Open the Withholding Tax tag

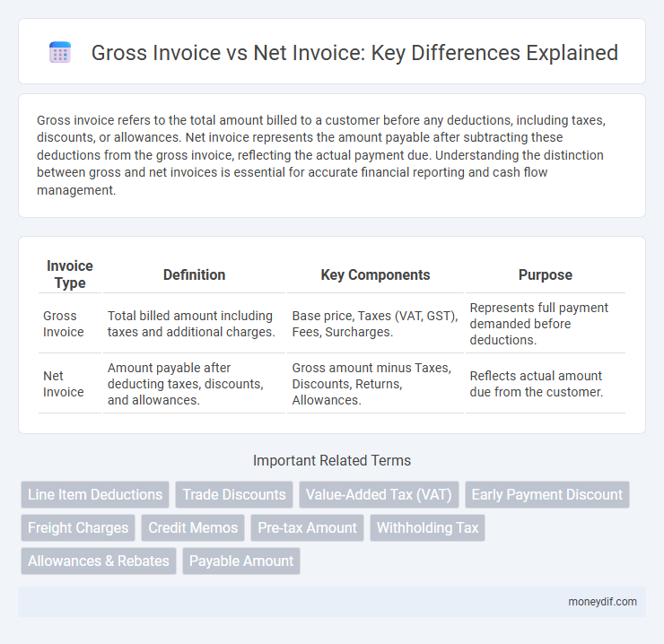click(428, 527)
